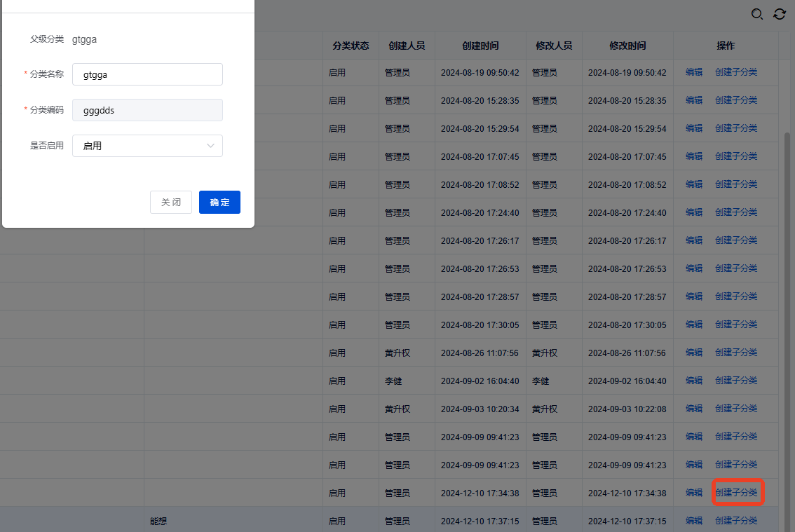Click the 能想 cell in the bottom row
The width and height of the screenshot is (795, 532).
point(158,521)
